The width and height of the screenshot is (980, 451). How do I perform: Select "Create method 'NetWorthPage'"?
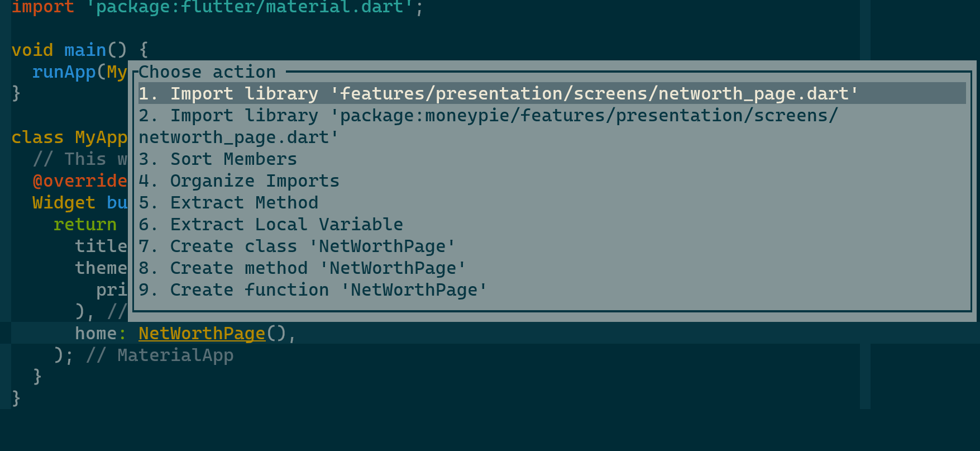(302, 268)
